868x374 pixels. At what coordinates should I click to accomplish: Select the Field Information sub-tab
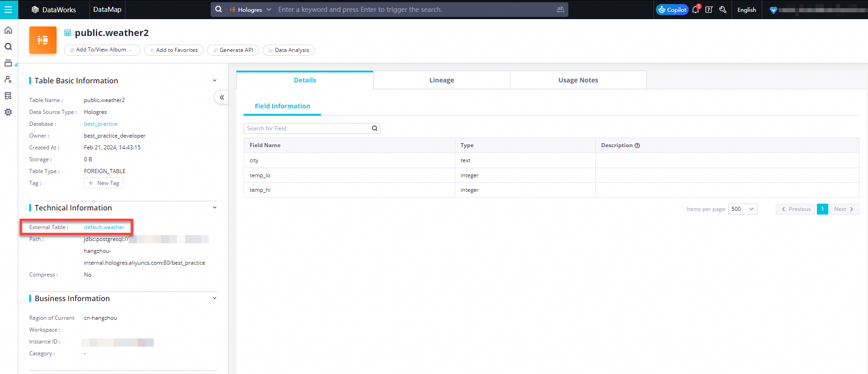click(x=282, y=106)
